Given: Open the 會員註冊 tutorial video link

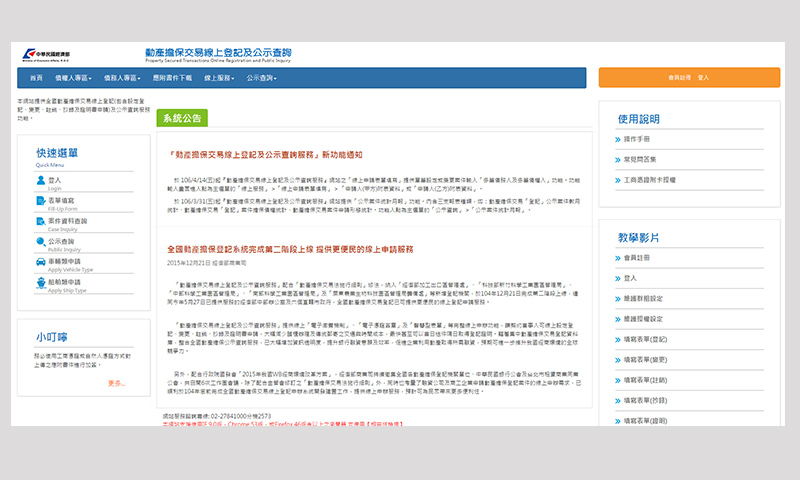Looking at the screenshot, I should tap(637, 258).
